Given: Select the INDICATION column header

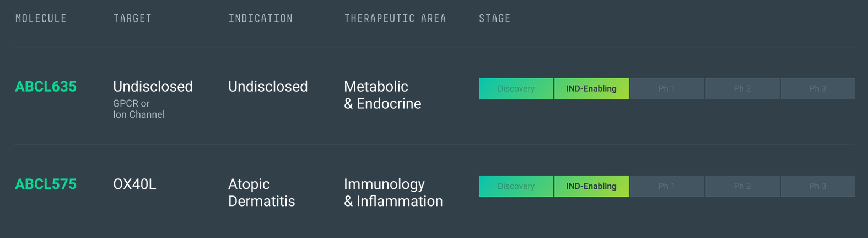Looking at the screenshot, I should pos(261,18).
